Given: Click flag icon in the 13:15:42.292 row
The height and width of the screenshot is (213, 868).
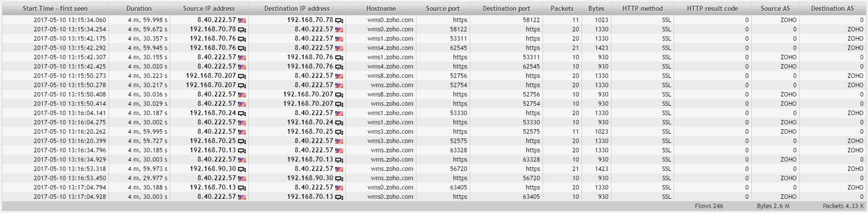Looking at the screenshot, I should (x=339, y=48).
